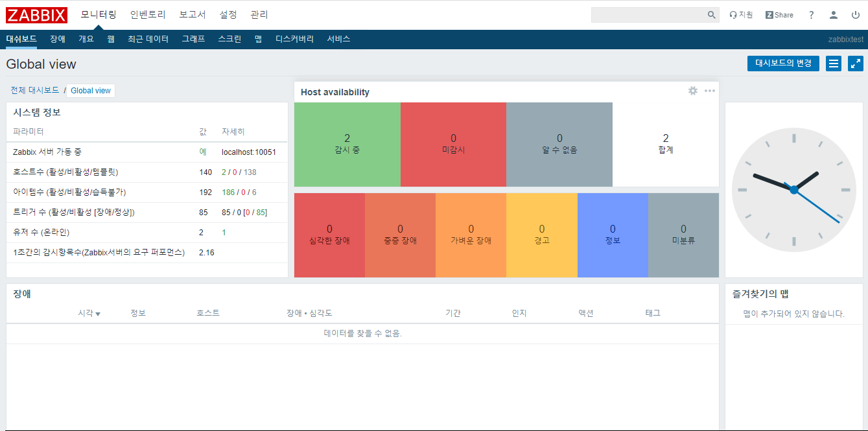
Task: Click the green 감시 중 availability tile
Action: [x=347, y=145]
